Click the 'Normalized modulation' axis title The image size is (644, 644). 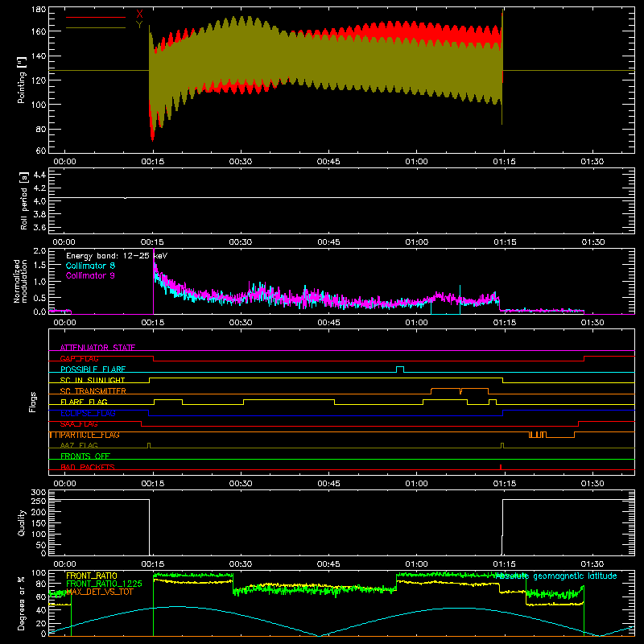tap(20, 281)
